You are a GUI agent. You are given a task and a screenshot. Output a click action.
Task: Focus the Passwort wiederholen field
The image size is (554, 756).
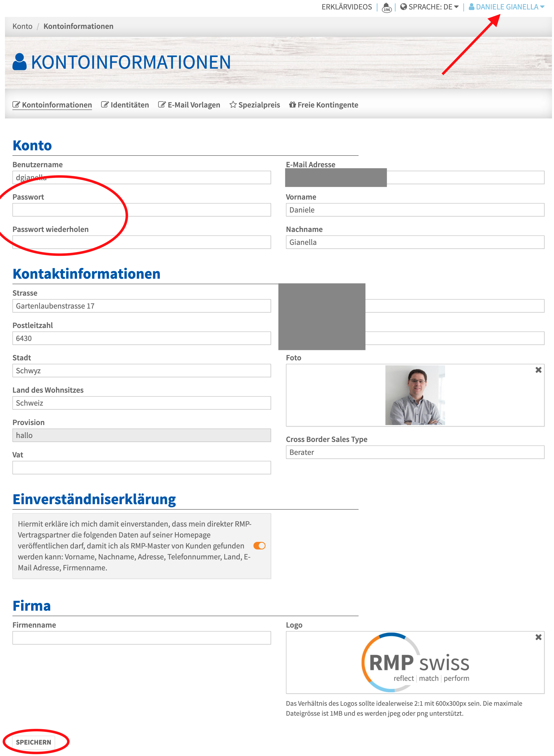coord(141,242)
